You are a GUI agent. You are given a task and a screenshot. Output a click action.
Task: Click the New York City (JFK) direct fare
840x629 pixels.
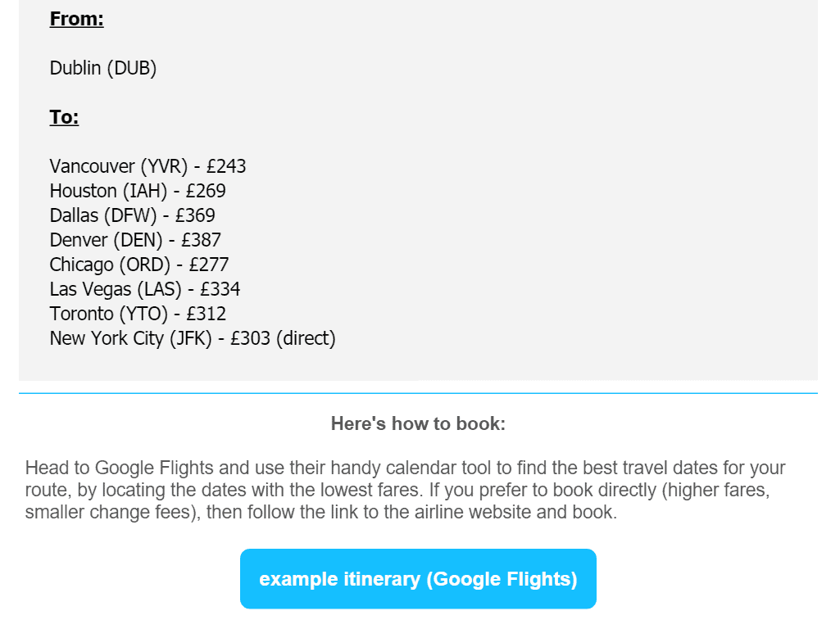coord(193,338)
